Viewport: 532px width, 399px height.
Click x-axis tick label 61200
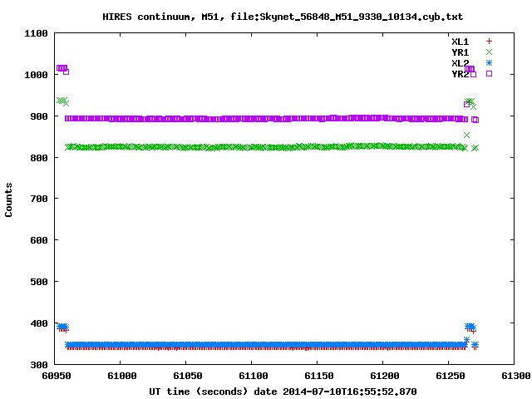(384, 376)
